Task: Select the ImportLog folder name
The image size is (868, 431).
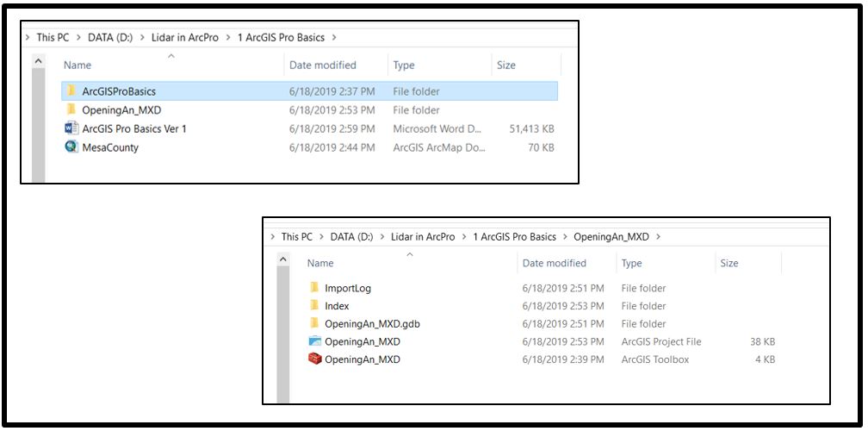Action: point(348,288)
